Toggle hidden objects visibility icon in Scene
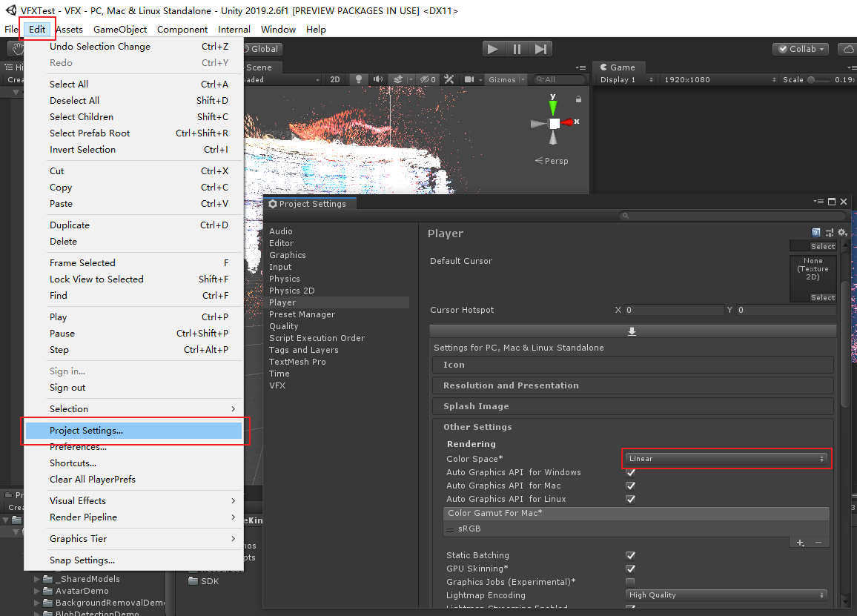 (x=428, y=79)
